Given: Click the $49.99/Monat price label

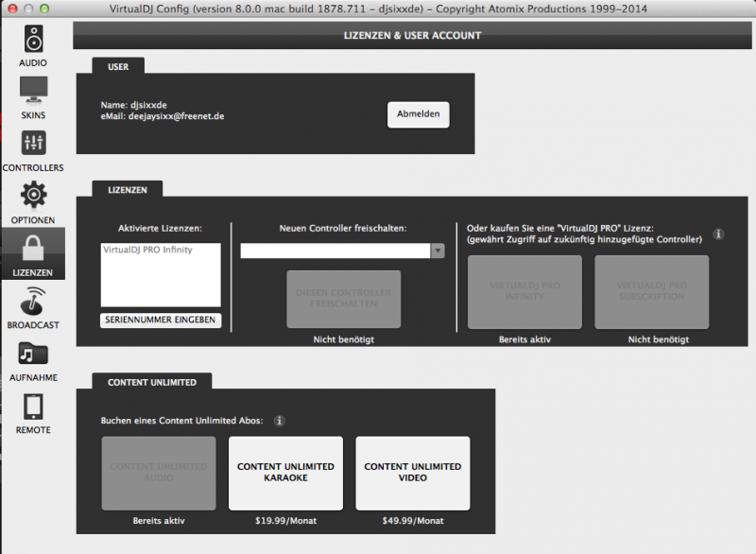Looking at the screenshot, I should [x=413, y=520].
